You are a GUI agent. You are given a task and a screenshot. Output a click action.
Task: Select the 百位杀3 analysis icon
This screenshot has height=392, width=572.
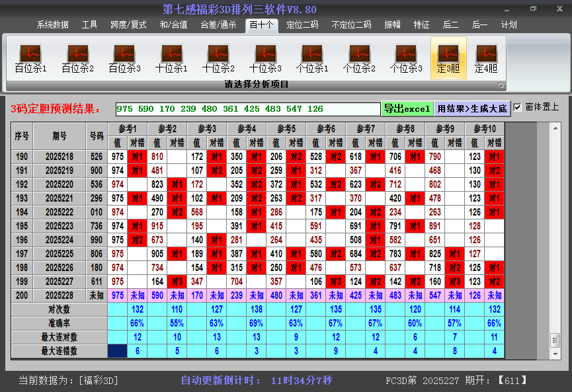(124, 58)
